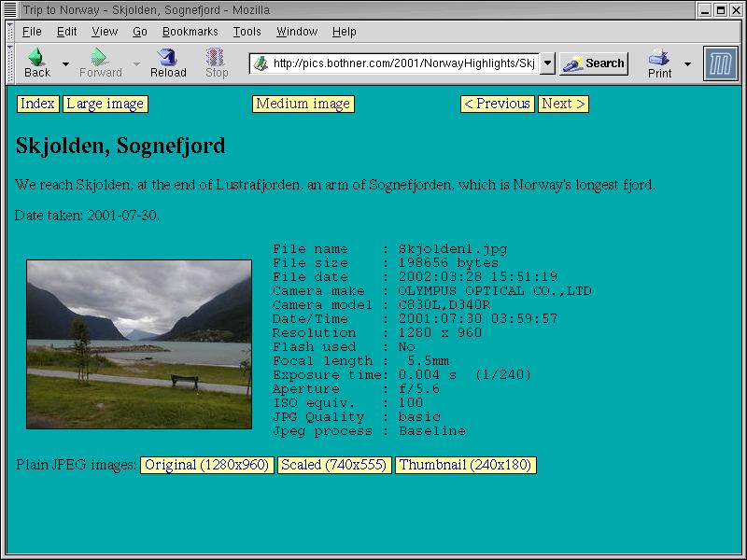Open the Original (1280x960) JPEG link
This screenshot has width=747, height=560.
(x=206, y=465)
